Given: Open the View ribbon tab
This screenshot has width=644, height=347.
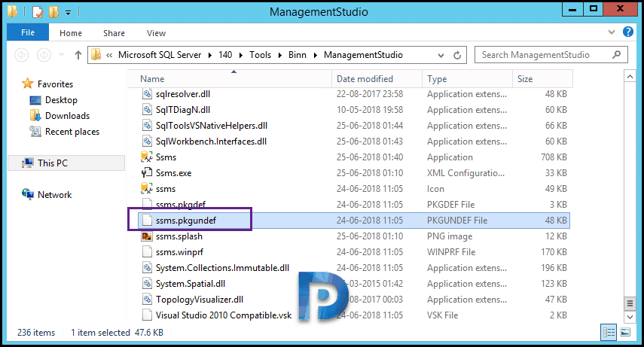Looking at the screenshot, I should pos(156,33).
